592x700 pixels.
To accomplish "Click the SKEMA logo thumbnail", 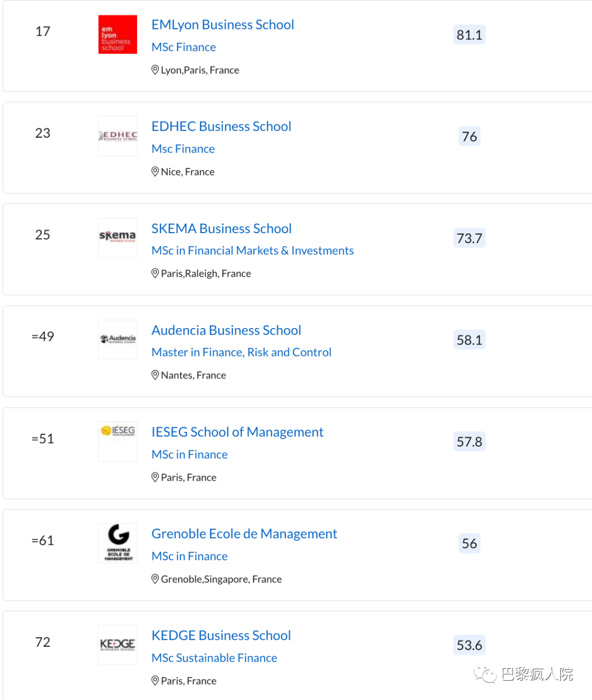I will [117, 238].
